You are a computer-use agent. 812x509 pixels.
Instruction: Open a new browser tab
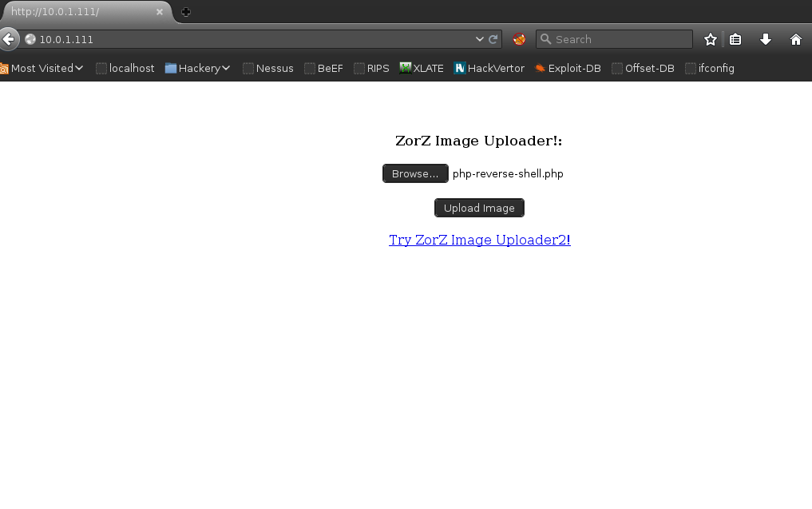point(185,12)
